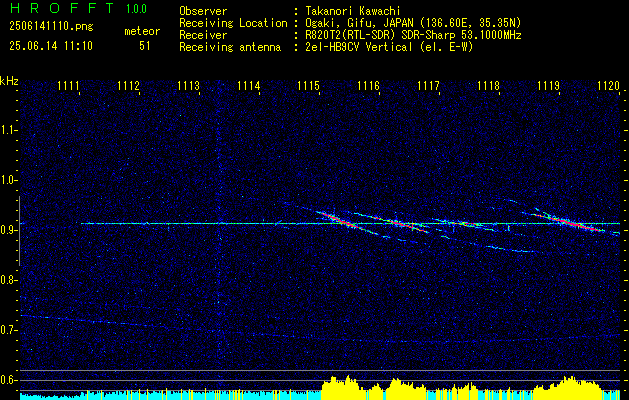This screenshot has width=629, height=400.
Task: Click the 1113 time axis label
Action: 189,85
